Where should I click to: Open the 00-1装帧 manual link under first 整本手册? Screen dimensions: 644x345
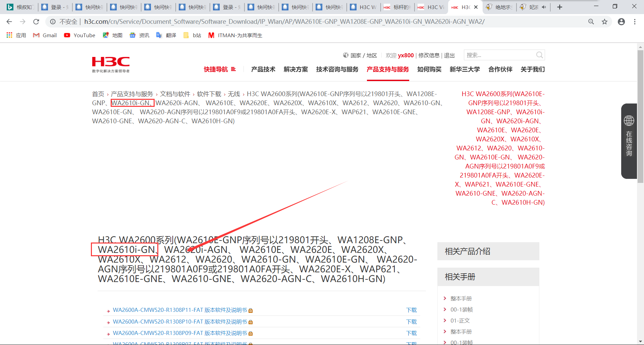(462, 309)
